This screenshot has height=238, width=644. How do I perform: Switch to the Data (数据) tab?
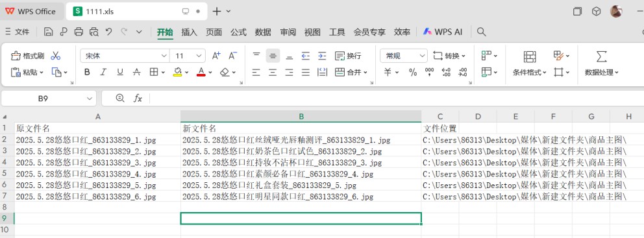click(263, 32)
